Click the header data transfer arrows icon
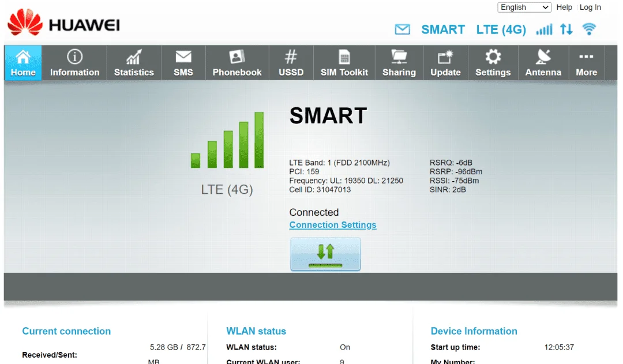This screenshot has width=623, height=364. coord(566,29)
